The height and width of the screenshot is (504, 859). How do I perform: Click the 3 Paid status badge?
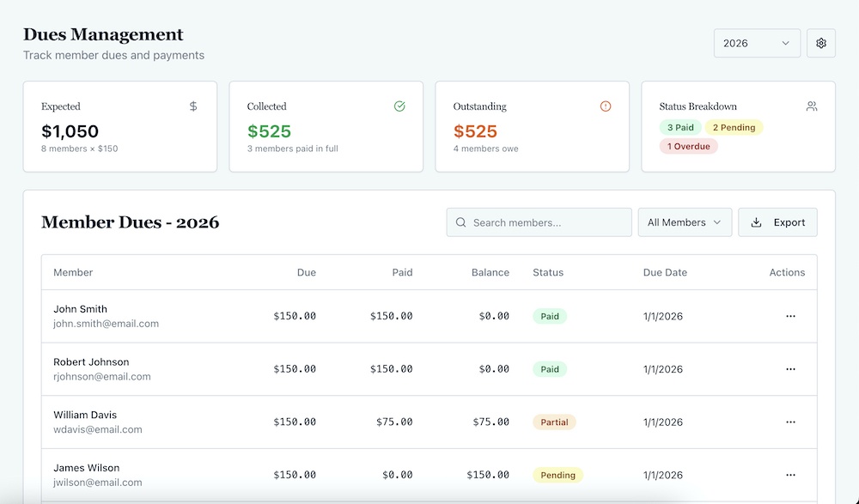click(680, 127)
